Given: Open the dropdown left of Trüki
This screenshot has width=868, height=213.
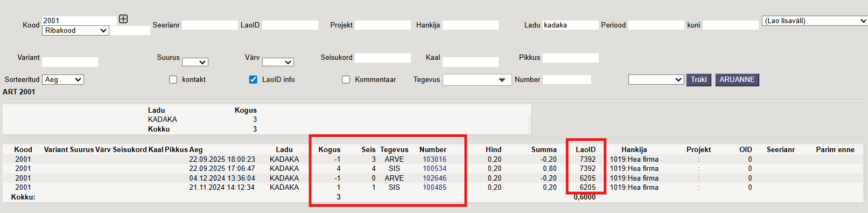Looking at the screenshot, I should click(656, 80).
